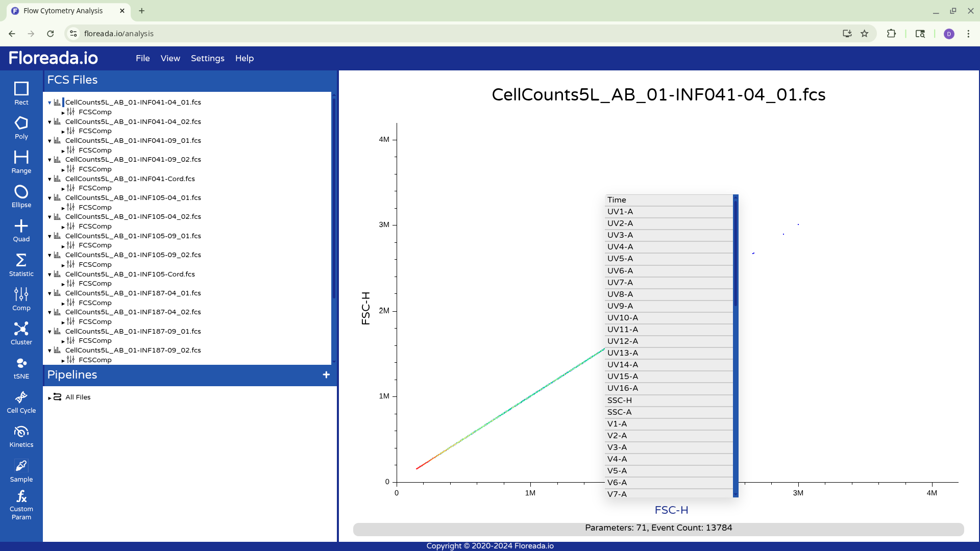Open Custom Param function tool
The image size is (980, 551).
tap(21, 505)
